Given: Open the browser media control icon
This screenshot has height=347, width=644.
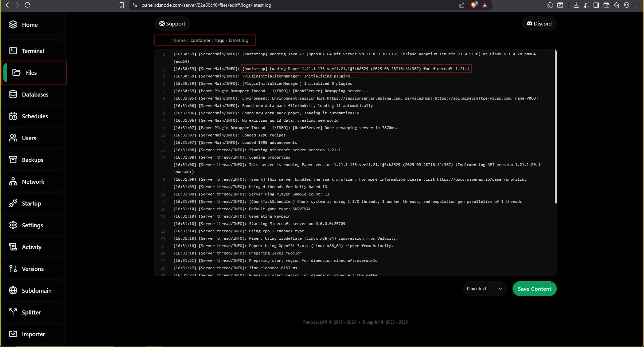Looking at the screenshot, I should (586, 5).
